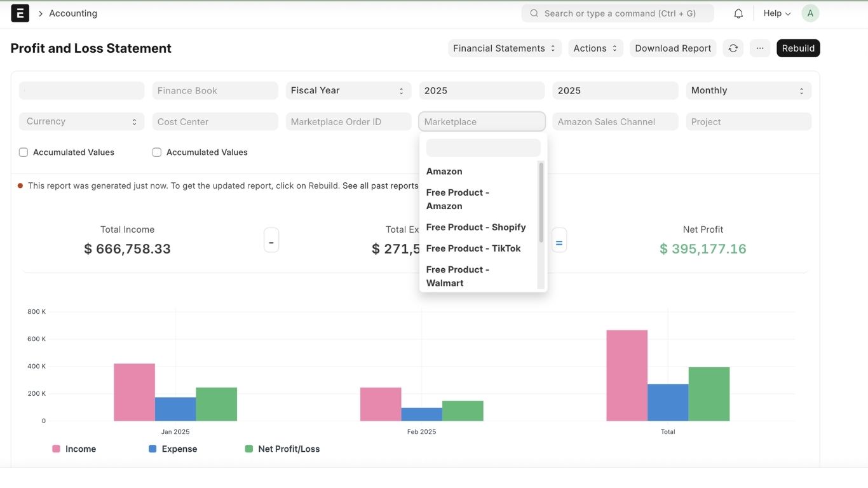Viewport: 868px width, 488px height.
Task: Click the equals icon before Net Profit
Action: [x=559, y=240]
